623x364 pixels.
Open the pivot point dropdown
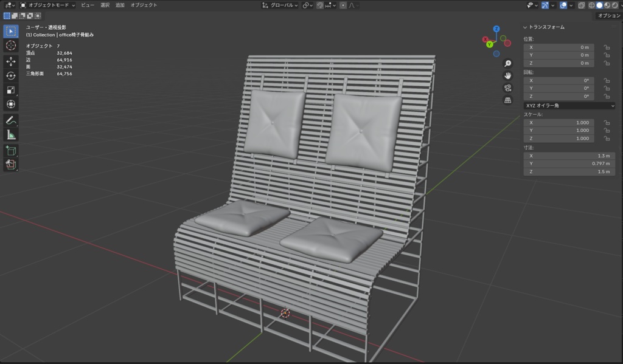[x=307, y=5]
